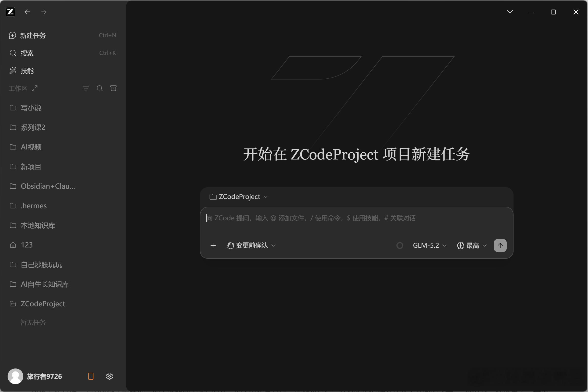Open the 123 home workspace
Viewport: 588px width, 392px height.
point(62,245)
